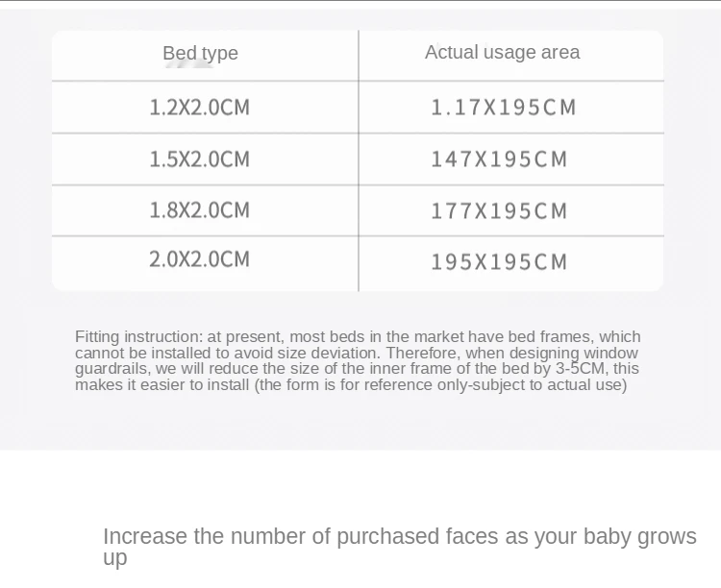Select the 1.8X2.0CM bed type cell
This screenshot has height=588, width=721.
click(199, 210)
